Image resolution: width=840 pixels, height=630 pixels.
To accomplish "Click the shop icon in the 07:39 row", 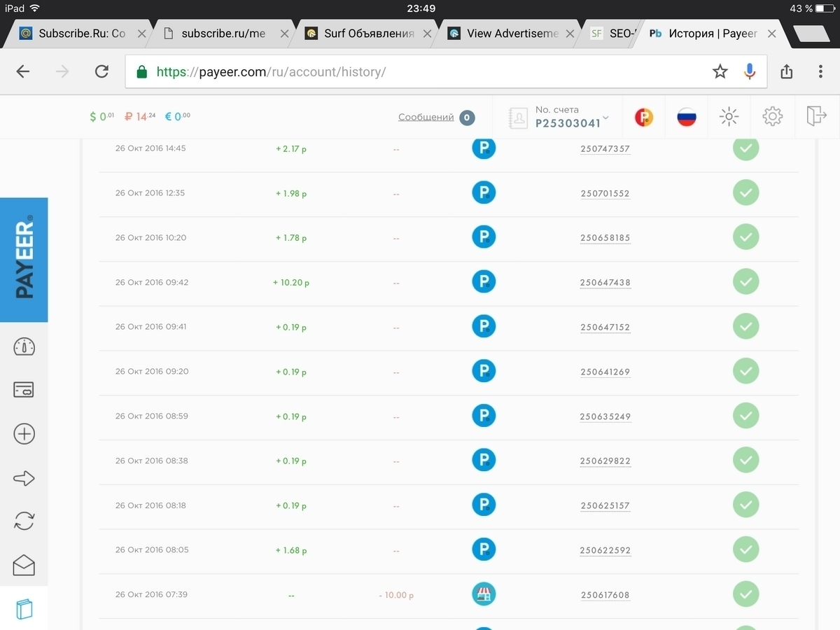I will [484, 594].
